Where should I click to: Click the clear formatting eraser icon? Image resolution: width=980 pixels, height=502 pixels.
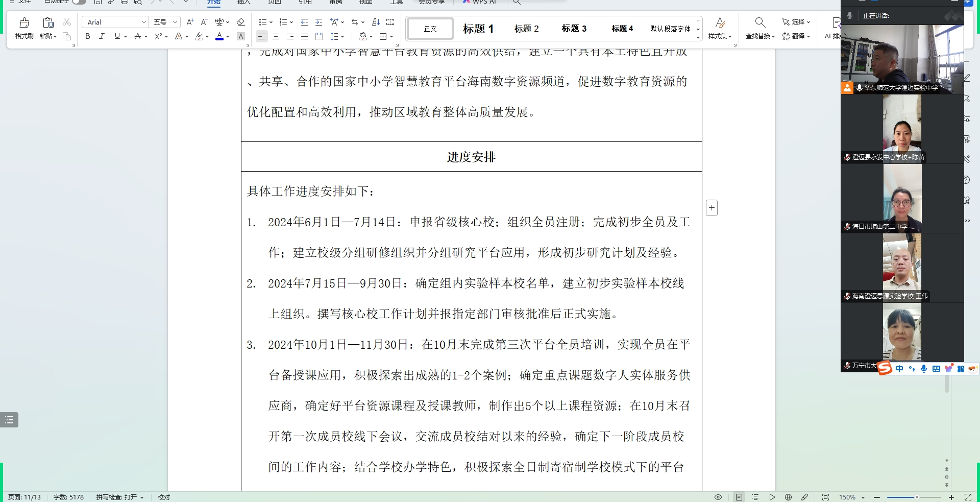241,22
